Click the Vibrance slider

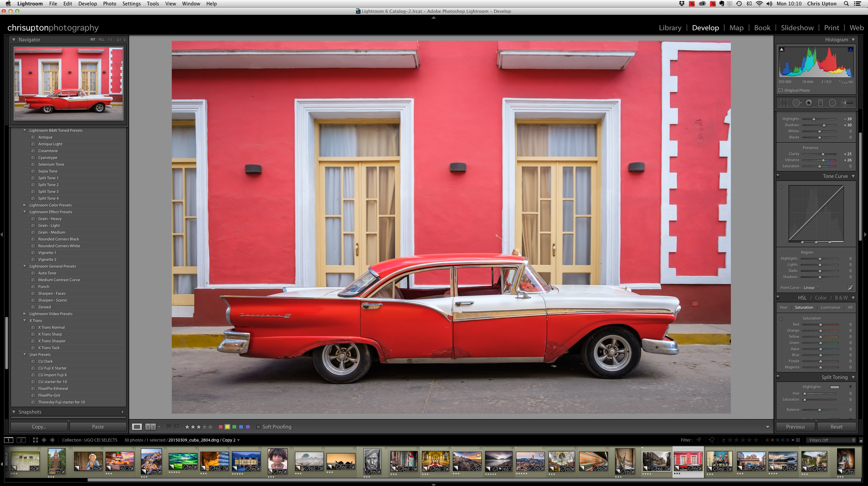click(819, 160)
